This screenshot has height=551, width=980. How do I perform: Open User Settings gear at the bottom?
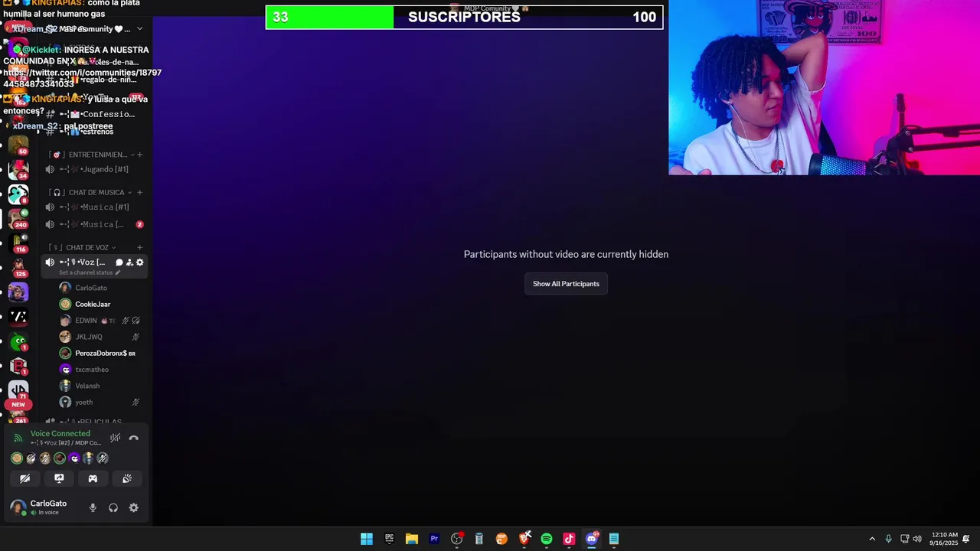[x=134, y=508]
